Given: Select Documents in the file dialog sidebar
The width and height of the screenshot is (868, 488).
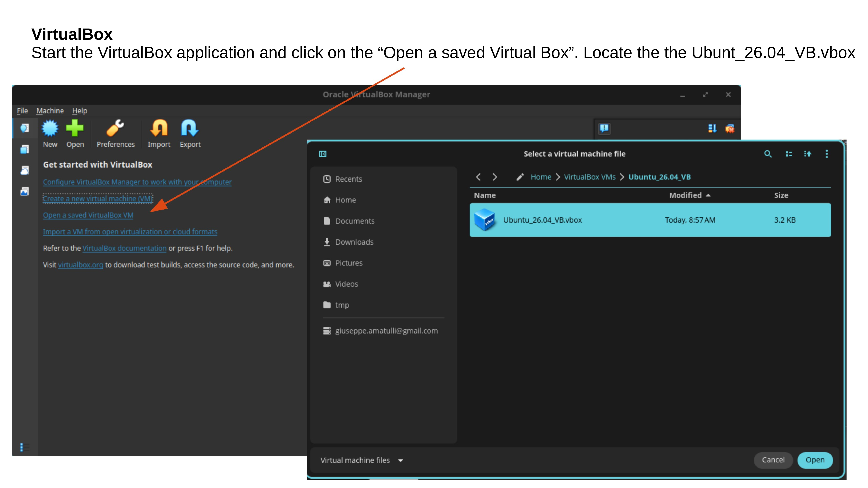Looking at the screenshot, I should pos(384,221).
